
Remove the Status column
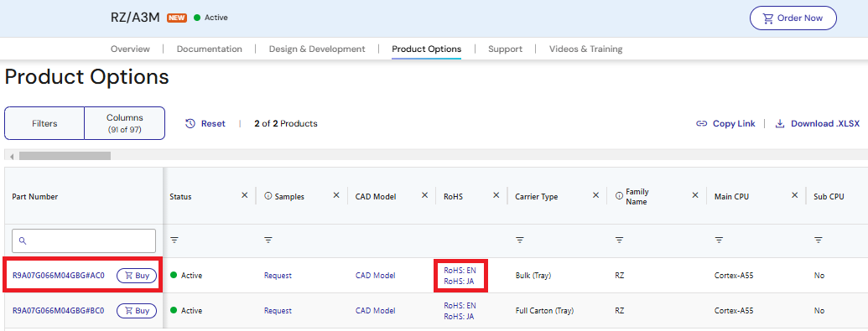[x=245, y=195]
